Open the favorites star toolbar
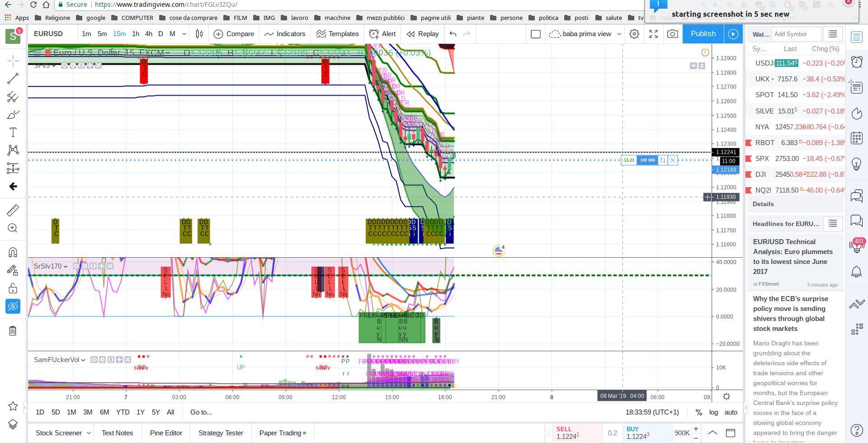The height and width of the screenshot is (443, 868). pos(13,406)
